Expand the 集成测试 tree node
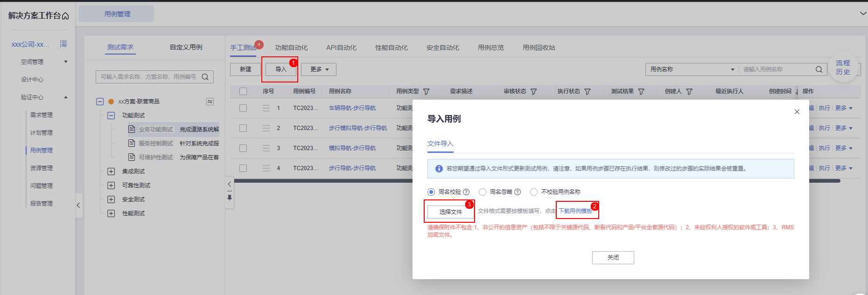 click(111, 172)
